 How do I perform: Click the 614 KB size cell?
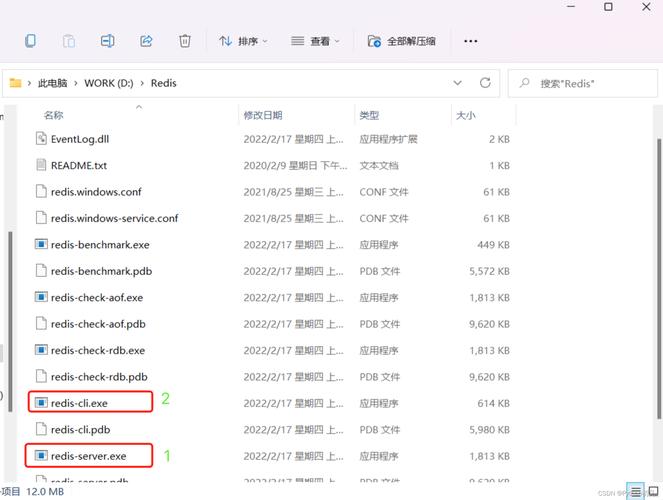tap(493, 403)
